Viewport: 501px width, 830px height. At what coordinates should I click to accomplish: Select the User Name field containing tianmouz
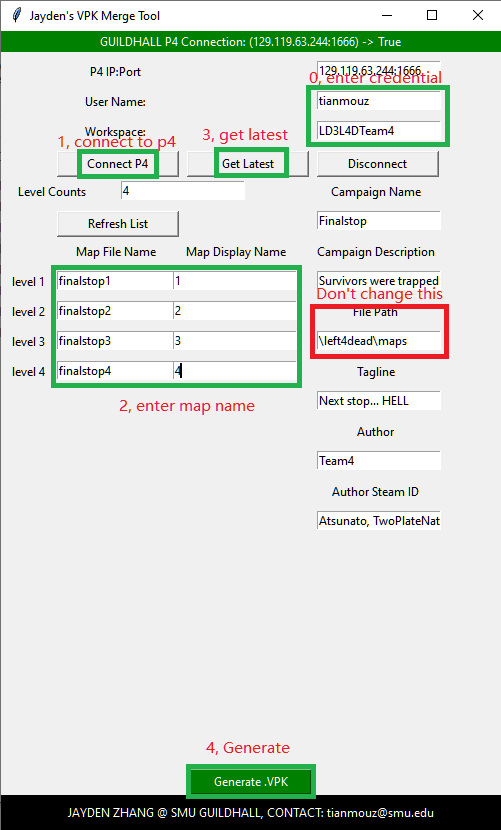[379, 101]
